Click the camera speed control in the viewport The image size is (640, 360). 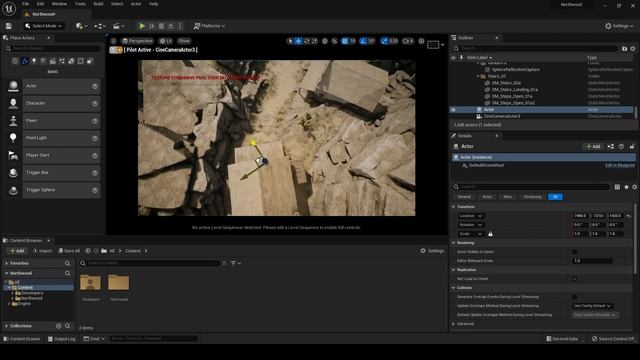click(408, 41)
